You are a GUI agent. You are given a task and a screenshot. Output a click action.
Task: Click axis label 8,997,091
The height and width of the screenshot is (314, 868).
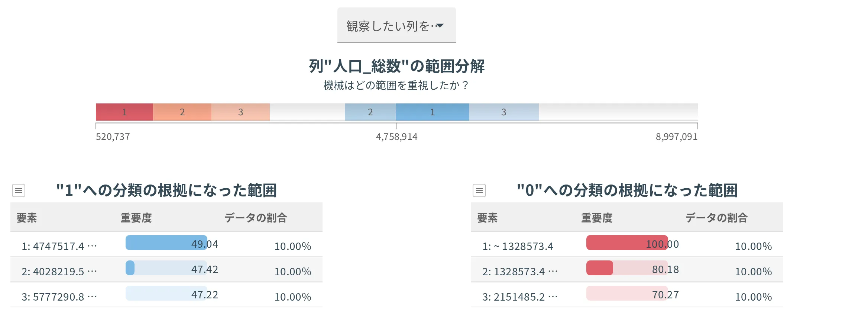[677, 137]
